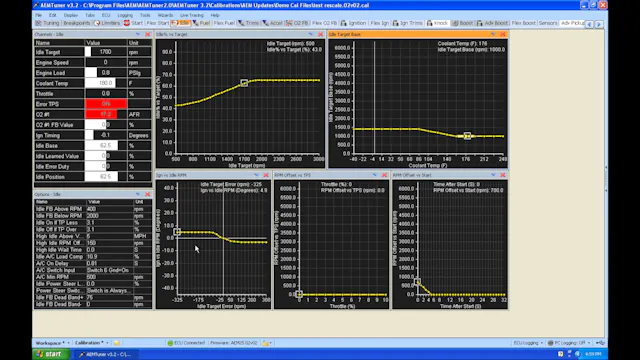The height and width of the screenshot is (360, 640).
Task: Click the system tray clock
Action: tap(593, 354)
